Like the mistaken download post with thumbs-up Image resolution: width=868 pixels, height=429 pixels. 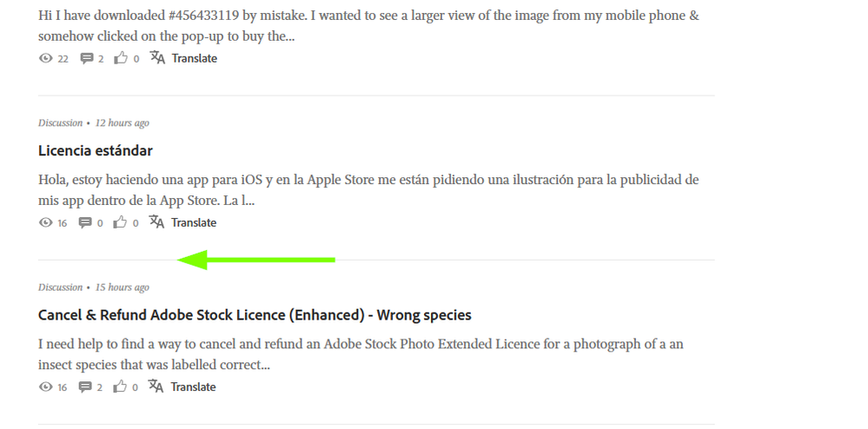(x=122, y=59)
